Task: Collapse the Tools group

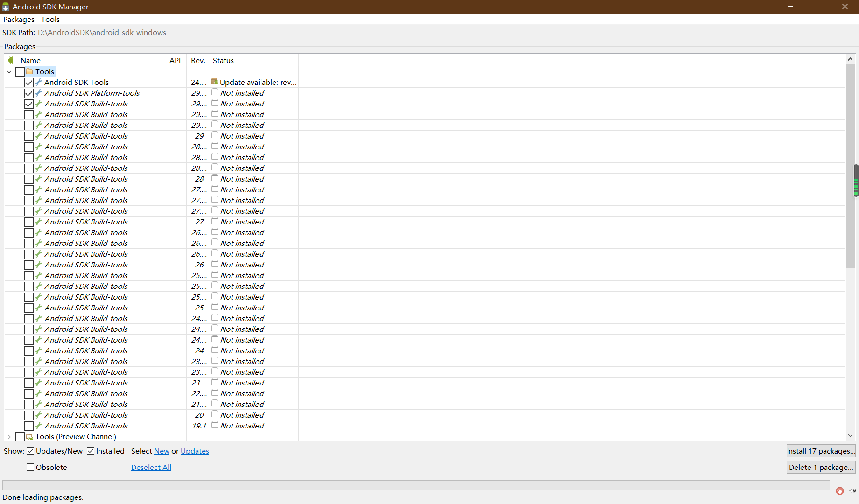Action: tap(9, 72)
